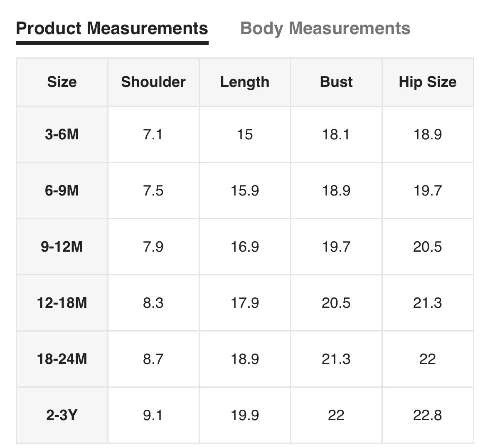This screenshot has width=490, height=448.
Task: Click the 18.1 bust value for 3-6M
Action: click(336, 134)
